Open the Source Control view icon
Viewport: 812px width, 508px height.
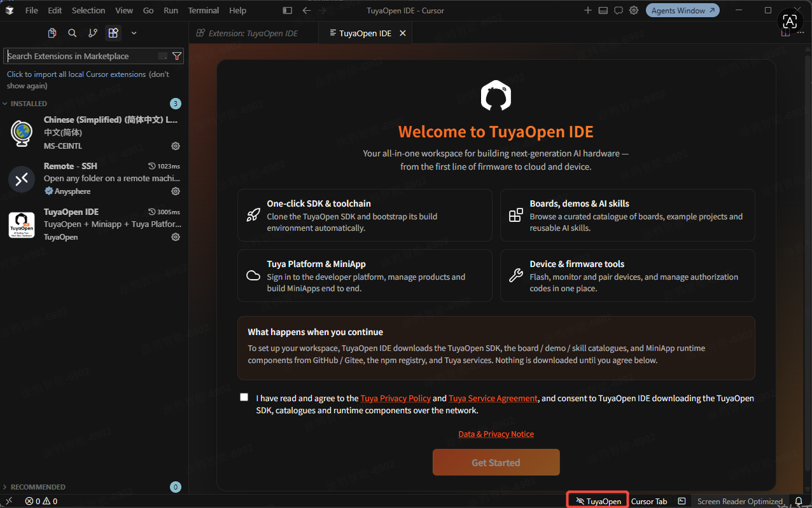coord(93,33)
